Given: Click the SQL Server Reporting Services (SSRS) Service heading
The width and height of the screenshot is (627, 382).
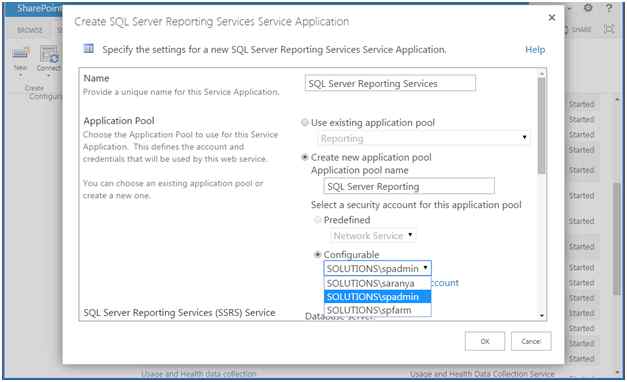Looking at the screenshot, I should click(179, 313).
